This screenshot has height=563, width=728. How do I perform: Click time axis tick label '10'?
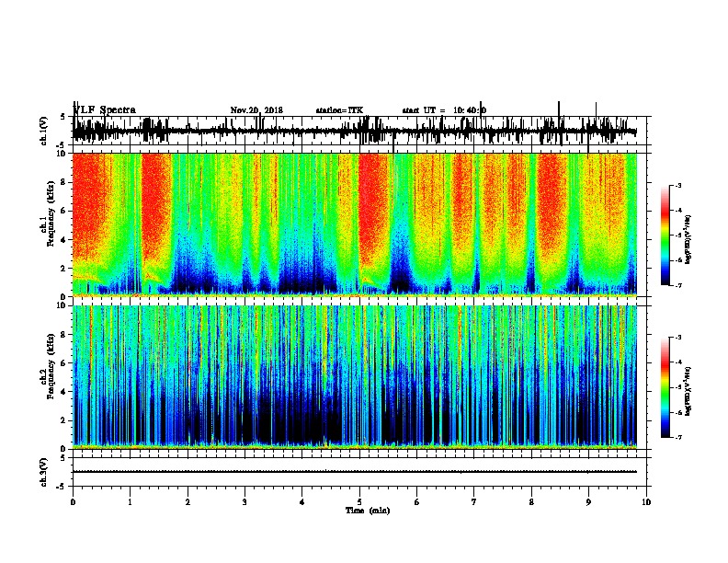tap(646, 502)
